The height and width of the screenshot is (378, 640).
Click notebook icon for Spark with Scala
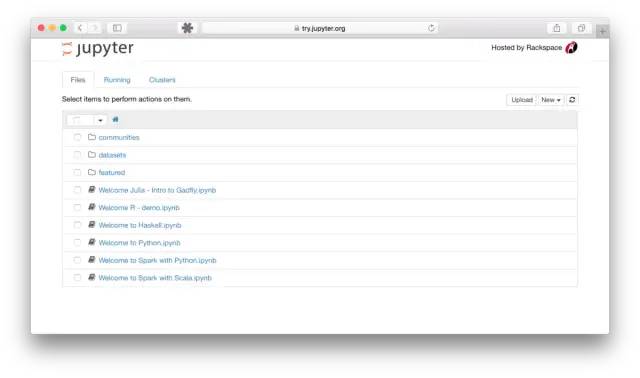click(92, 278)
